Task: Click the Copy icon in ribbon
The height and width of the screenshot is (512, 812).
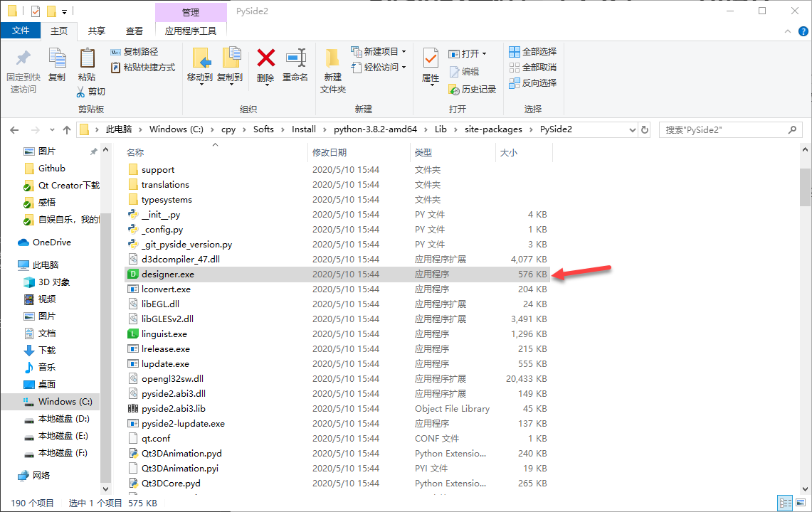Action: coord(57,58)
